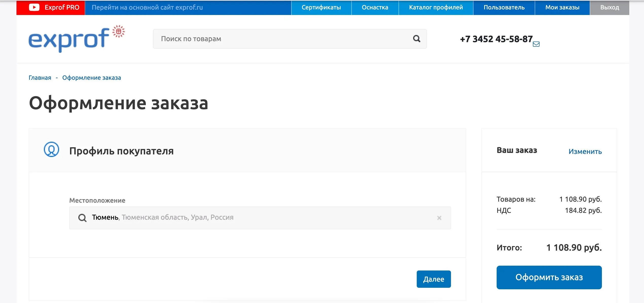
Task: Go to Каталог профилей
Action: click(436, 7)
